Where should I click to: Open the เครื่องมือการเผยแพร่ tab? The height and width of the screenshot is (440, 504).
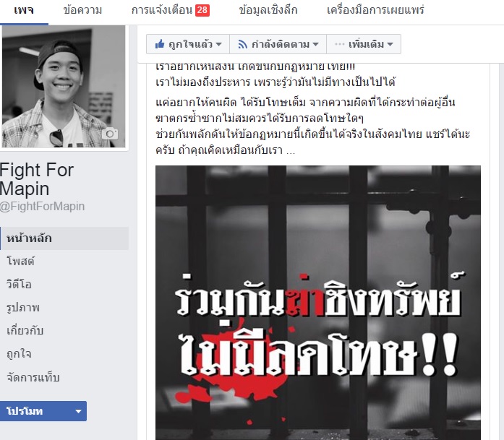pyautogui.click(x=375, y=10)
